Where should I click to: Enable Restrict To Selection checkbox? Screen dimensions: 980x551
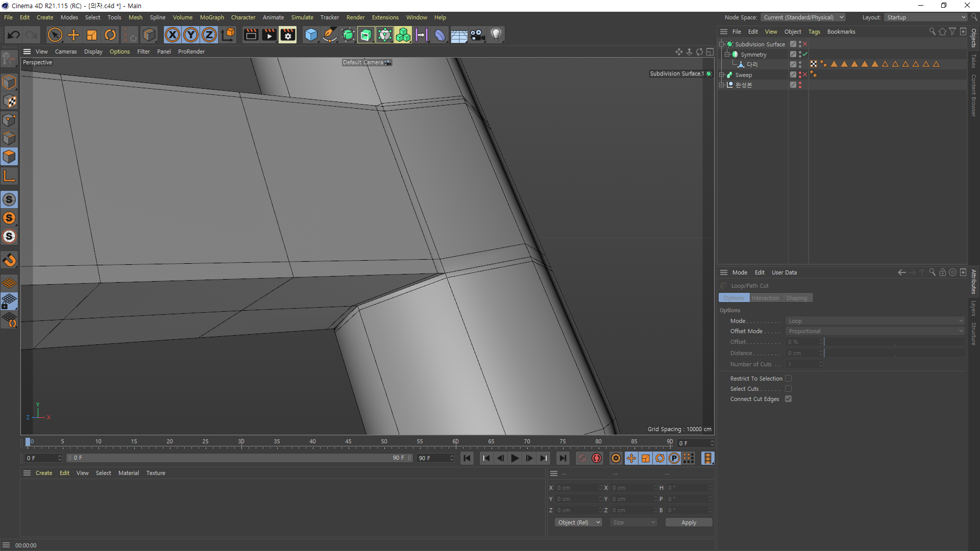point(788,379)
